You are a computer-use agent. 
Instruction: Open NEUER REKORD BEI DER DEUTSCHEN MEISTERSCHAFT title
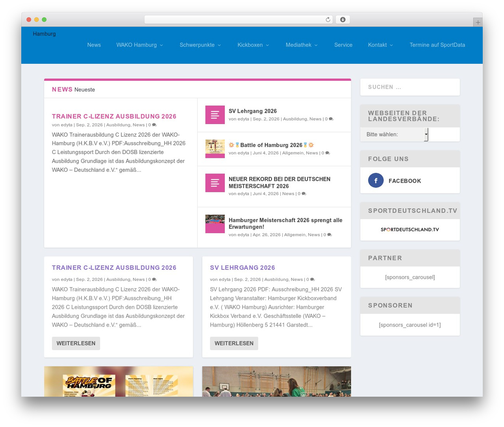[x=280, y=182]
